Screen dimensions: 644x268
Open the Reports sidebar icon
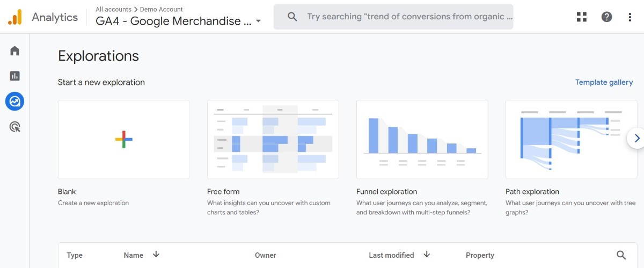tap(14, 76)
